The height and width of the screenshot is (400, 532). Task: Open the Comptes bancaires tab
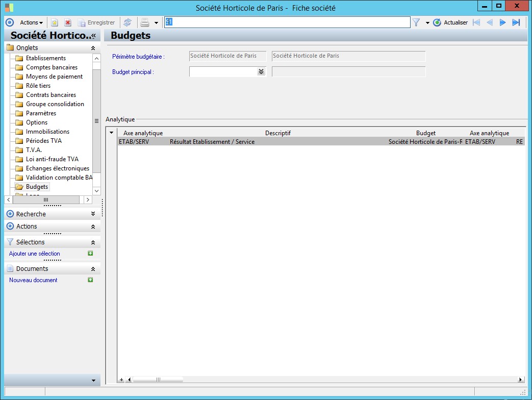point(52,67)
